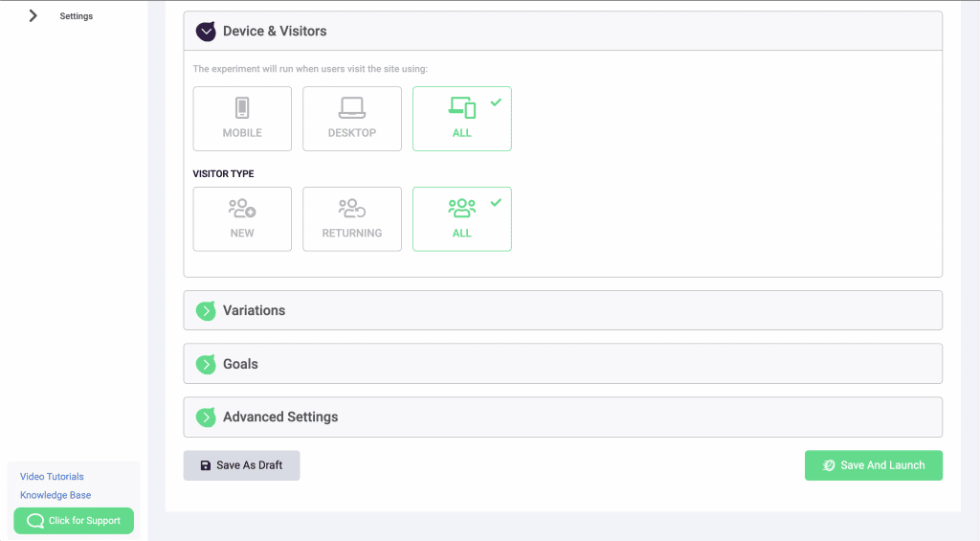Click the All visitors group icon
This screenshot has height=541, width=980.
(462, 208)
